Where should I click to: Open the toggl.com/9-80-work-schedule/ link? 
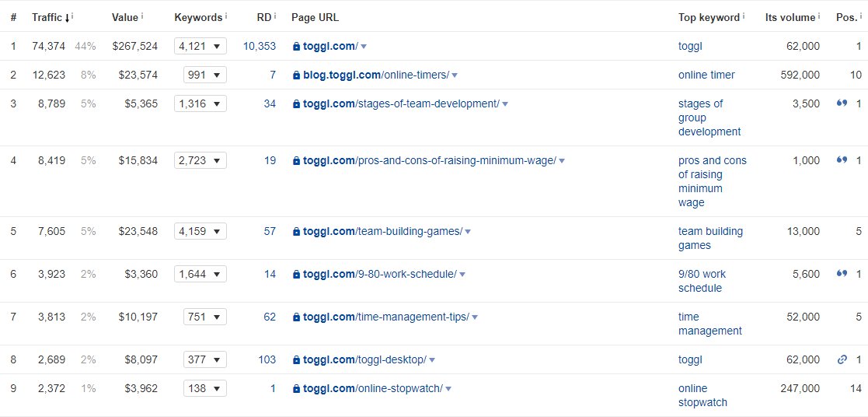380,273
